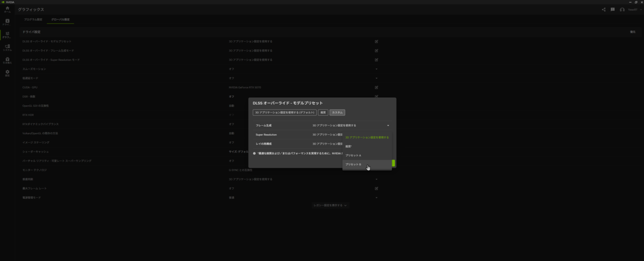
Task: Select the グラフィックス sidebar icon
Action: pyautogui.click(x=7, y=35)
